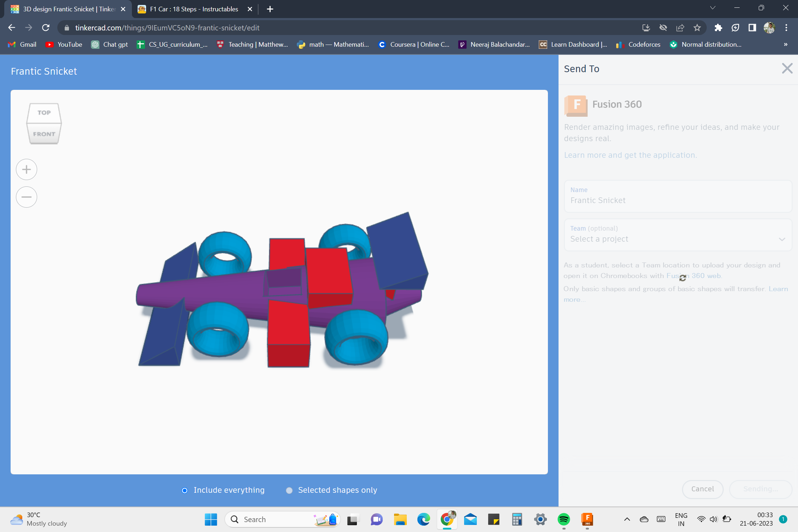The height and width of the screenshot is (532, 798).
Task: Open the tab search chevron in the title bar
Action: [712, 8]
